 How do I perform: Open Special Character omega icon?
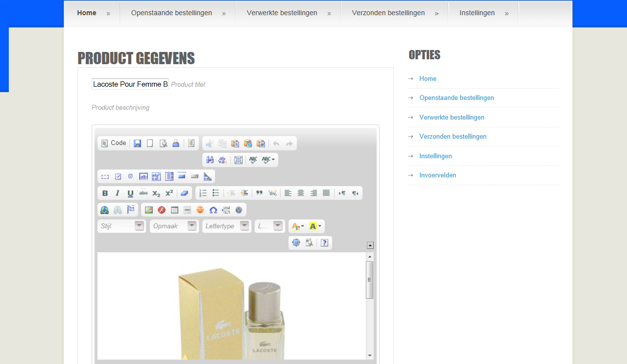213,210
